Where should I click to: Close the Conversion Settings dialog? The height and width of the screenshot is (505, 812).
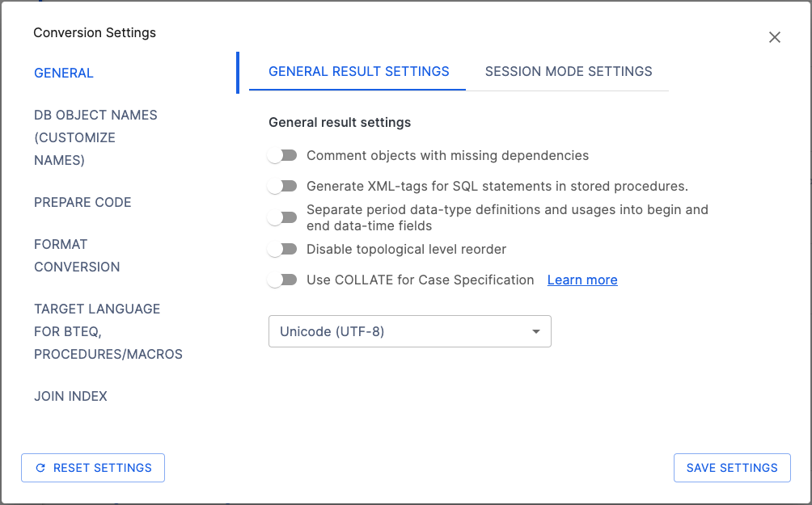tap(774, 37)
